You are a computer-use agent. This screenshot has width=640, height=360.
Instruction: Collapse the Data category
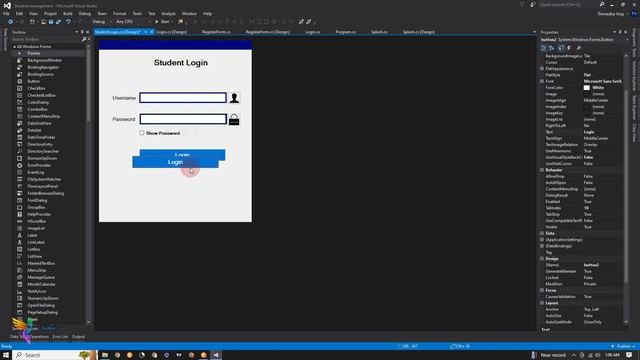point(542,233)
